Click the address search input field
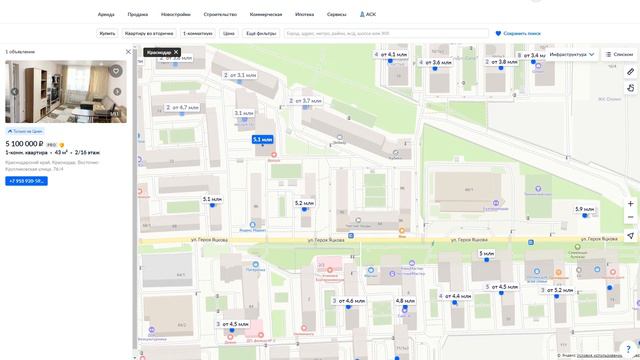This screenshot has height=360, width=640. (386, 33)
